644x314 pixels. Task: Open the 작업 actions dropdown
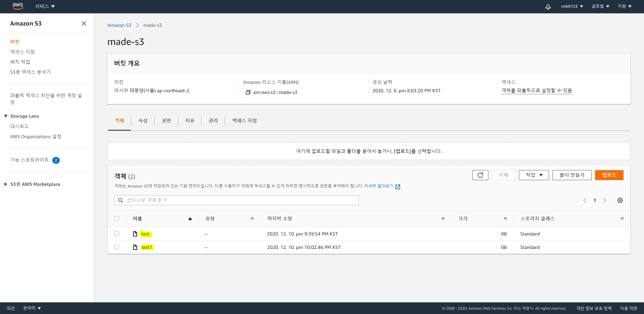(x=534, y=175)
